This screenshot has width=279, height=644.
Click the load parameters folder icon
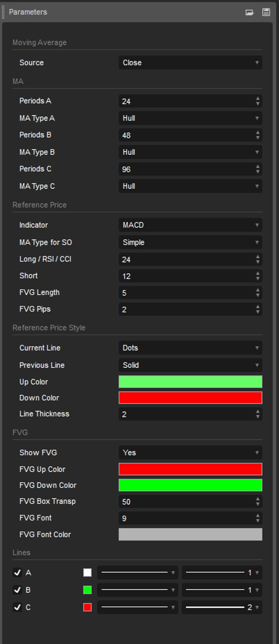pos(250,12)
